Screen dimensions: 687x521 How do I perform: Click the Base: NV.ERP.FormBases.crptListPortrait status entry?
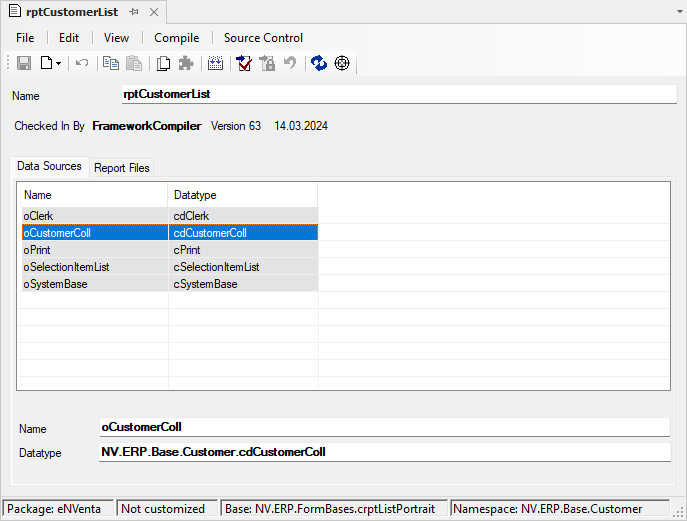pos(334,509)
